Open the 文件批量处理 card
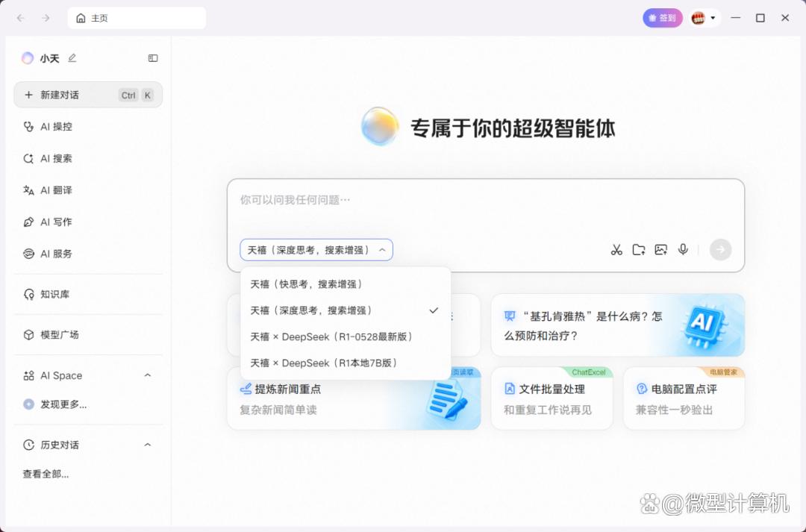806x532 pixels. (x=552, y=398)
